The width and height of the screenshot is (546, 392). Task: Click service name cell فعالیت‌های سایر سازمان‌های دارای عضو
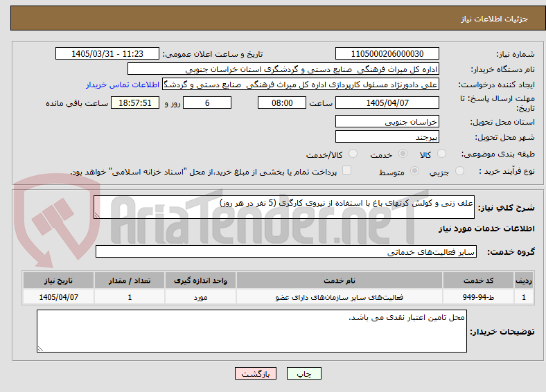click(340, 297)
